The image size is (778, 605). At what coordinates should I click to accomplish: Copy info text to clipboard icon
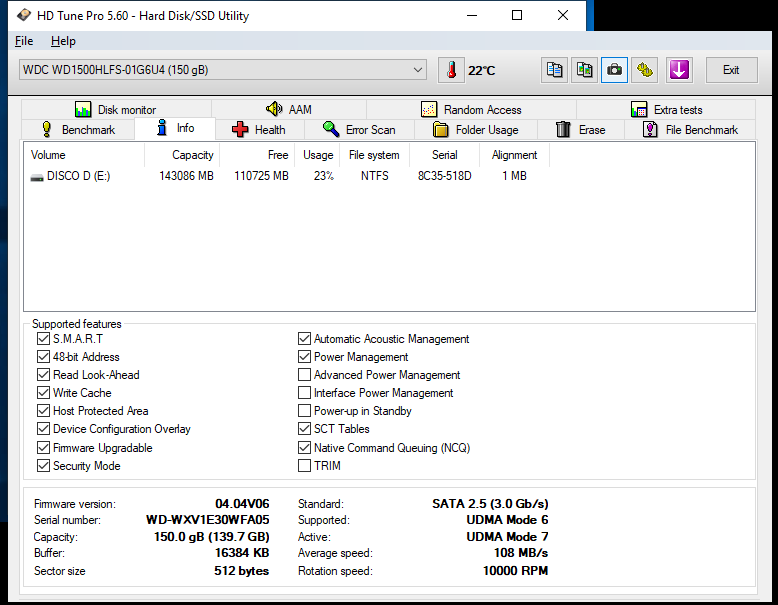pos(554,70)
